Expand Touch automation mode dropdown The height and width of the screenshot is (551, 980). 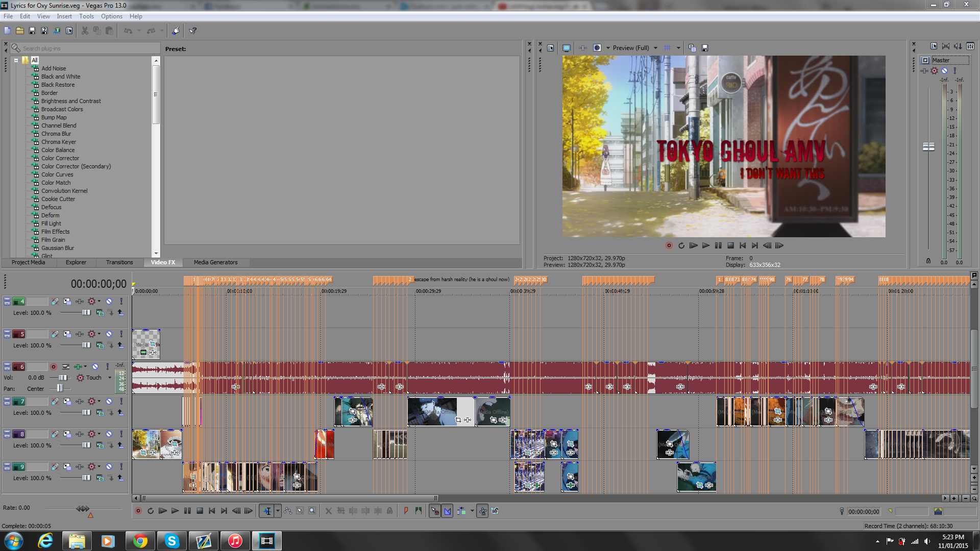click(x=109, y=378)
